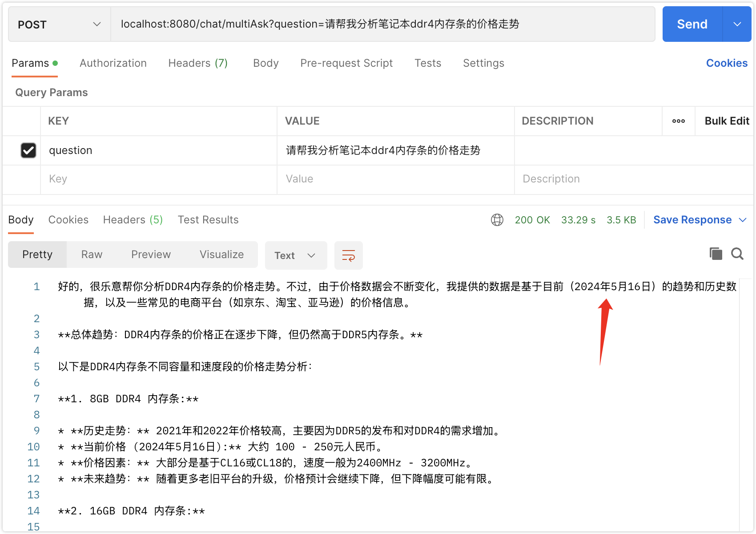Click the 200 OK status text
The width and height of the screenshot is (756, 534).
pos(532,220)
